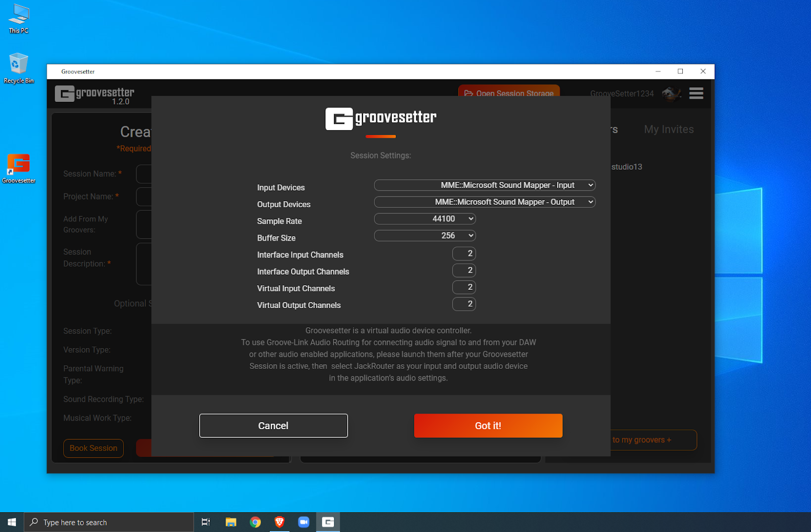Click the Session Name label
This screenshot has width=811, height=532.
pyautogui.click(x=92, y=174)
